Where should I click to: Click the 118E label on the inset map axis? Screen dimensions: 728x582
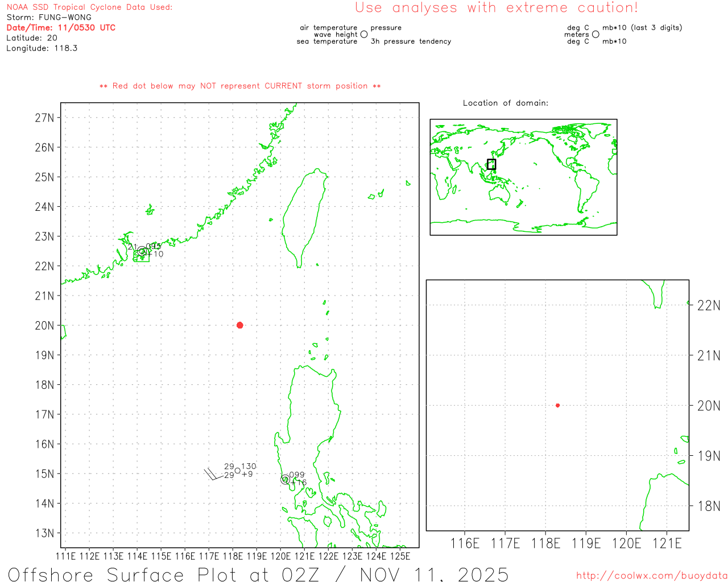pyautogui.click(x=545, y=543)
